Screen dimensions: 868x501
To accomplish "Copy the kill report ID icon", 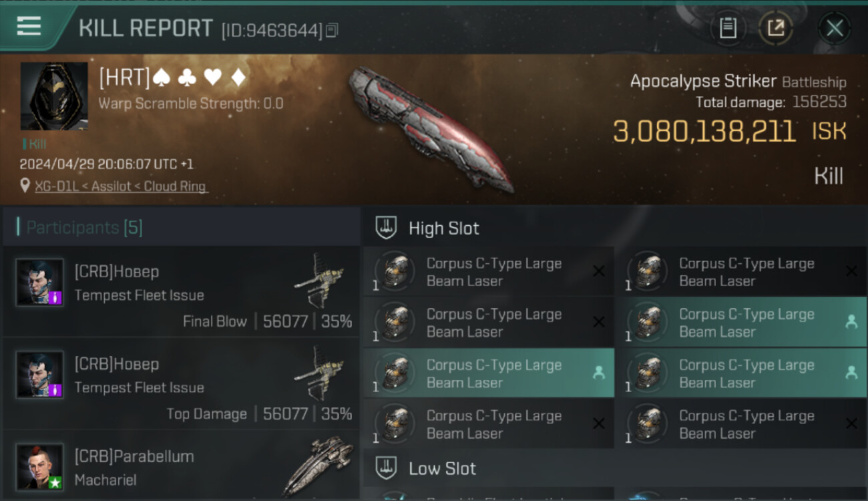I will 332,30.
